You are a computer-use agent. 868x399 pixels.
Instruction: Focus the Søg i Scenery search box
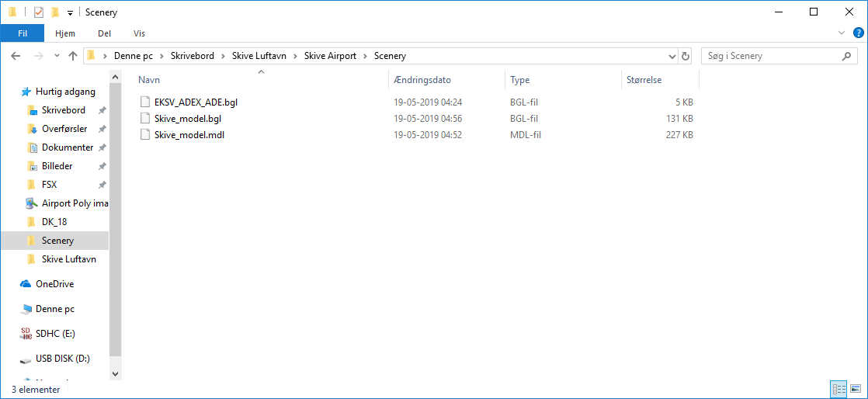tap(773, 56)
